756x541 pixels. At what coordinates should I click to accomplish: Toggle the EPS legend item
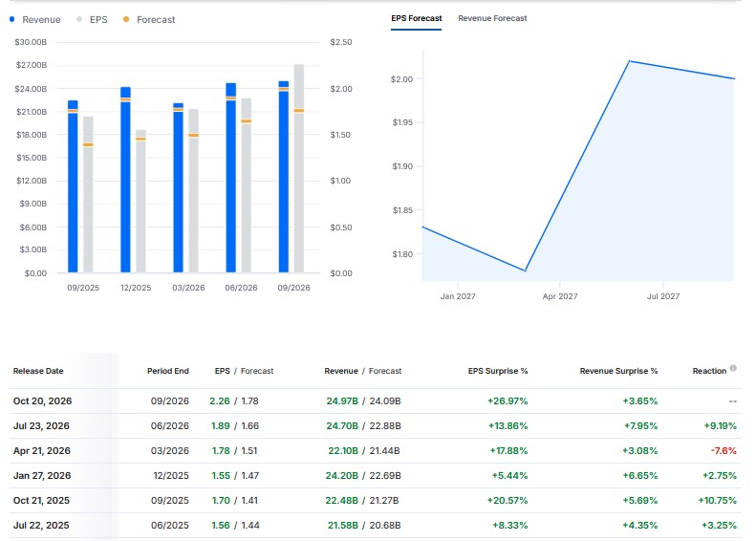92,20
